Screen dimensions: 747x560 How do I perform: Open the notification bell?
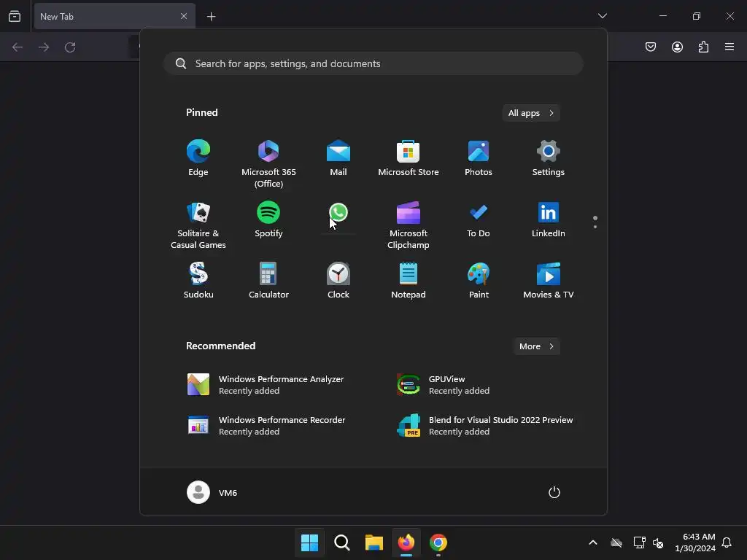coord(727,542)
